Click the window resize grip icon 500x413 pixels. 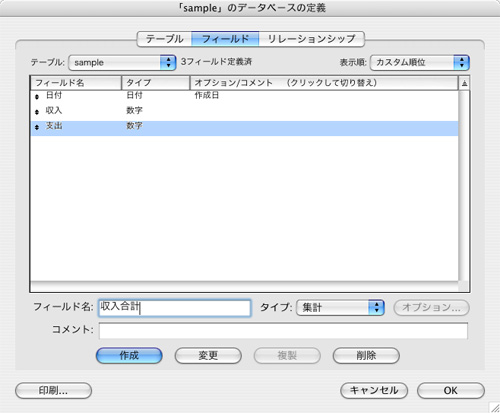point(494,407)
